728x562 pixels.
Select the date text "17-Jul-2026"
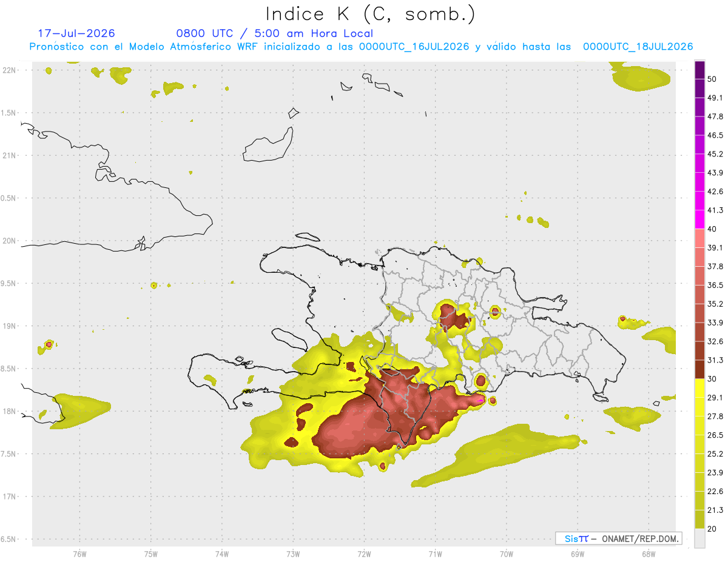(76, 33)
